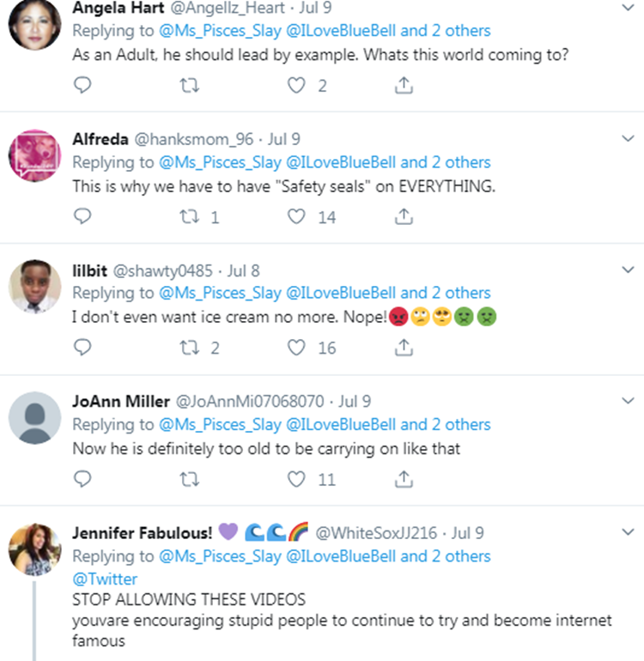The height and width of the screenshot is (661, 644).
Task: Open more options for Jennifer Fabulous's tweet
Action: 628,532
